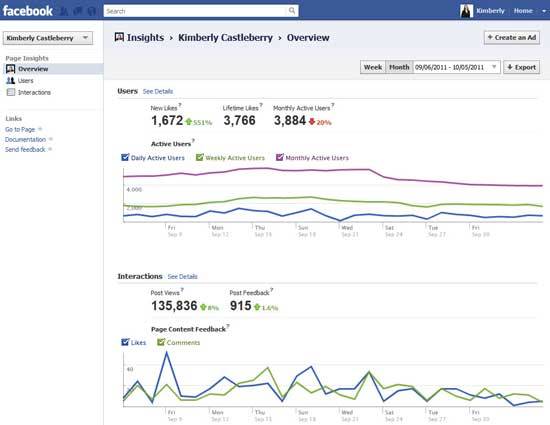Open See Details link for Interactions
Screen dimensions: 550x425
(182, 276)
